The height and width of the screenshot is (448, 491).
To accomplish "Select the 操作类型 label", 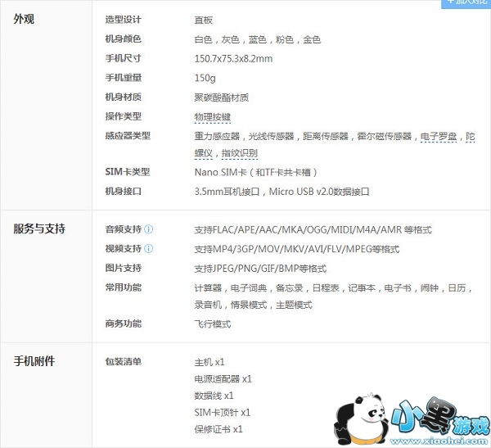I will click(123, 116).
